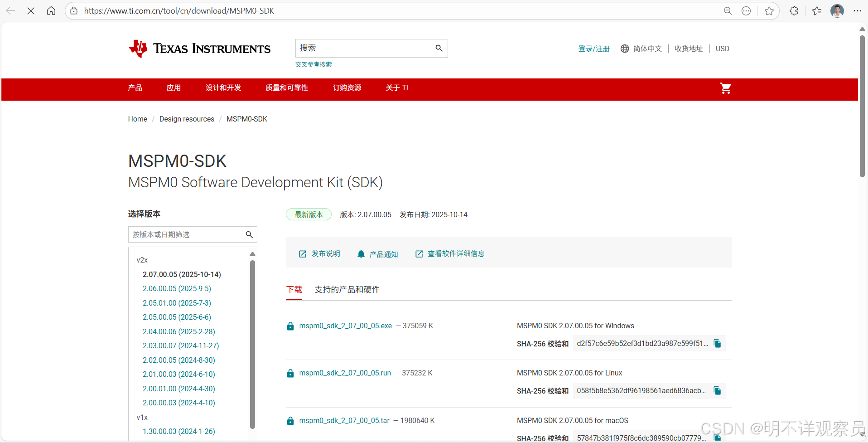The height and width of the screenshot is (443, 868).
Task: Open the zoom out magnifier icon in address bar
Action: point(728,11)
